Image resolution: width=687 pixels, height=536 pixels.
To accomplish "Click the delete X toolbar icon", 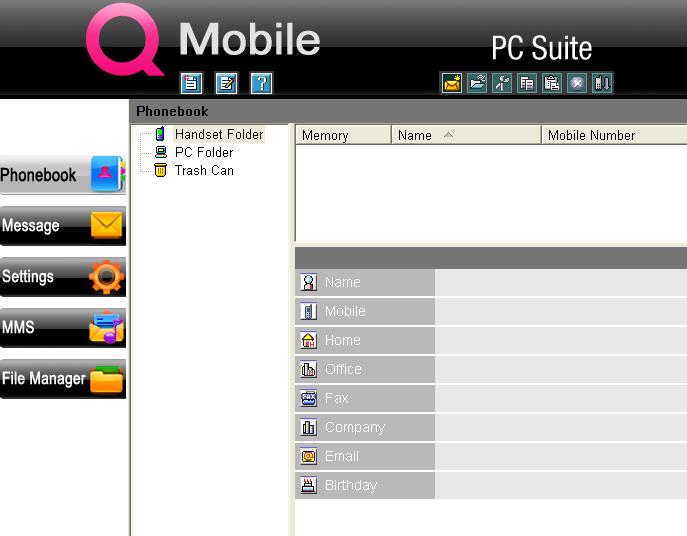I will click(577, 83).
